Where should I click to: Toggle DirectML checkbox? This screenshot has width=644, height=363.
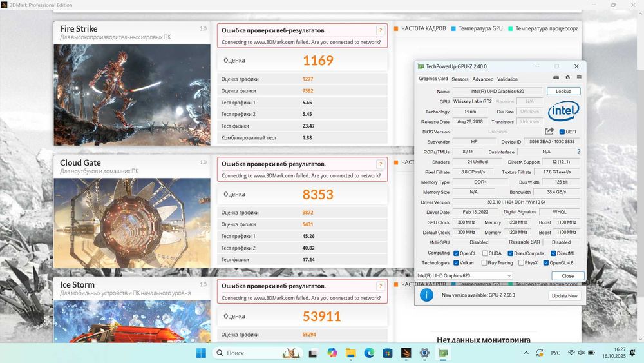[553, 253]
